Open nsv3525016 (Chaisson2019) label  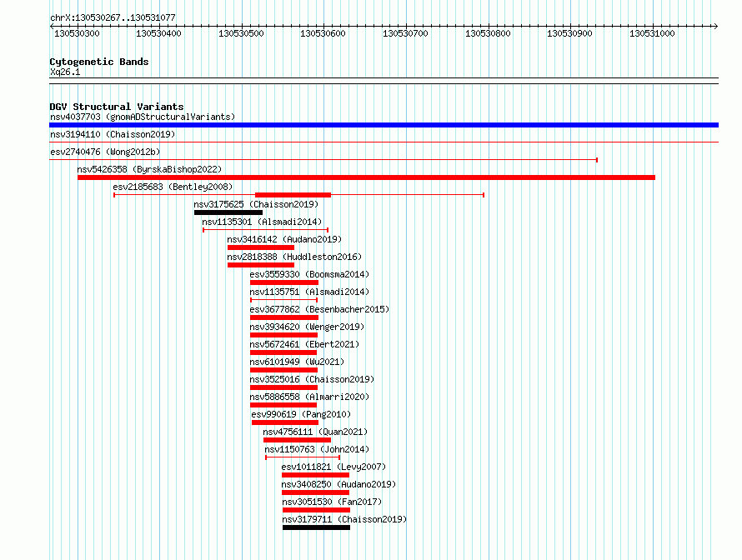click(x=311, y=379)
